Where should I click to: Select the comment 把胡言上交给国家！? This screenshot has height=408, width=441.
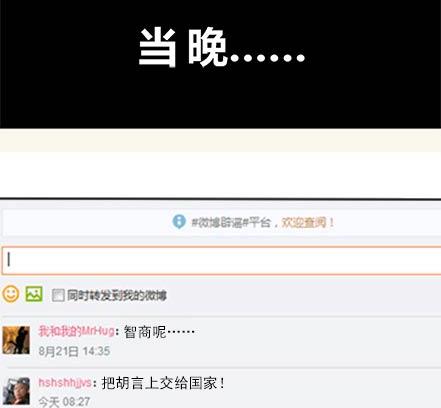pyautogui.click(x=163, y=383)
